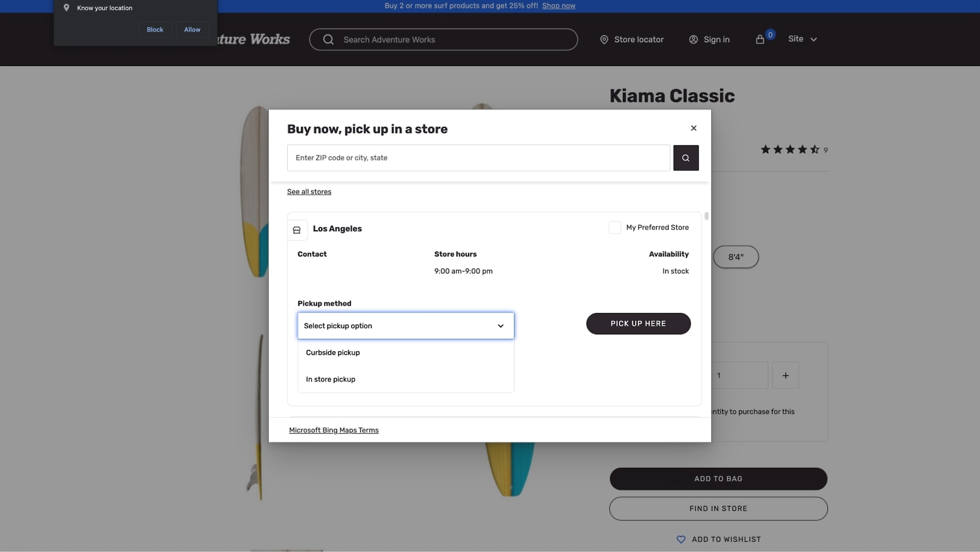
Task: Click the location pin icon in header
Action: pyautogui.click(x=605, y=39)
